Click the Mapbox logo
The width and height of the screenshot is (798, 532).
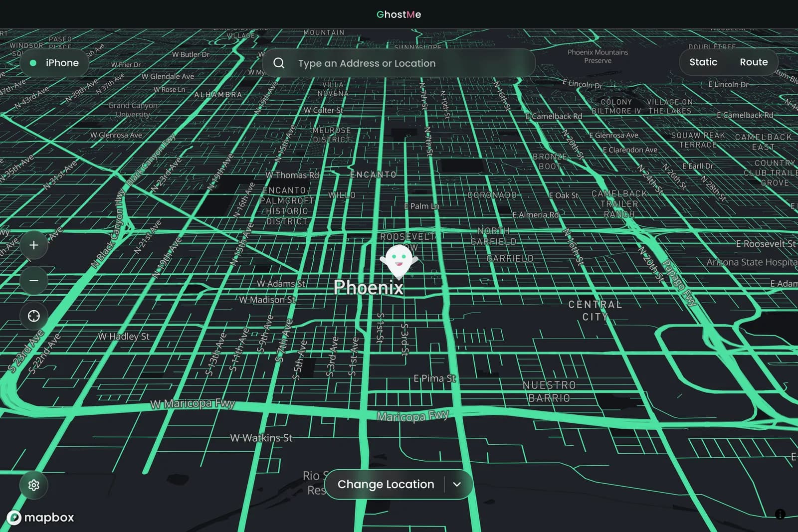[x=41, y=518]
